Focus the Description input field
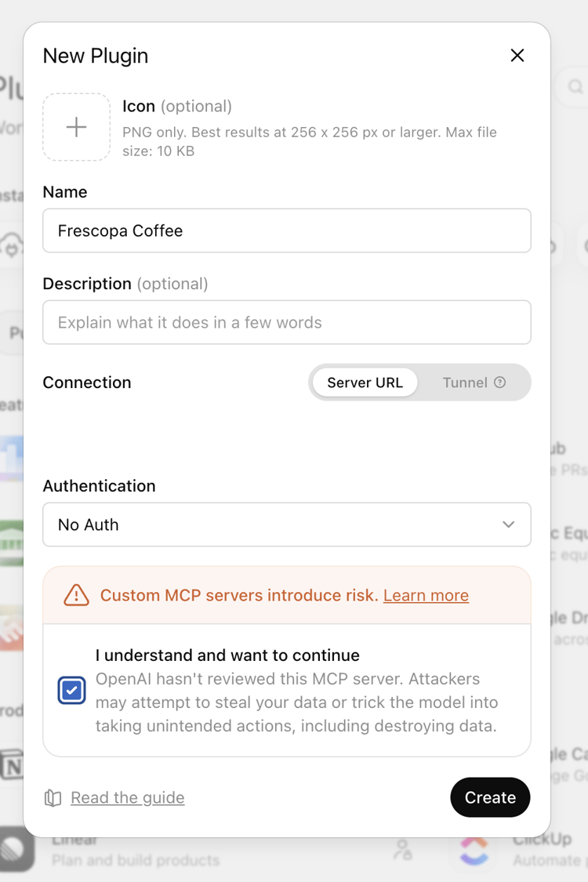This screenshot has width=588, height=882. pyautogui.click(x=287, y=322)
